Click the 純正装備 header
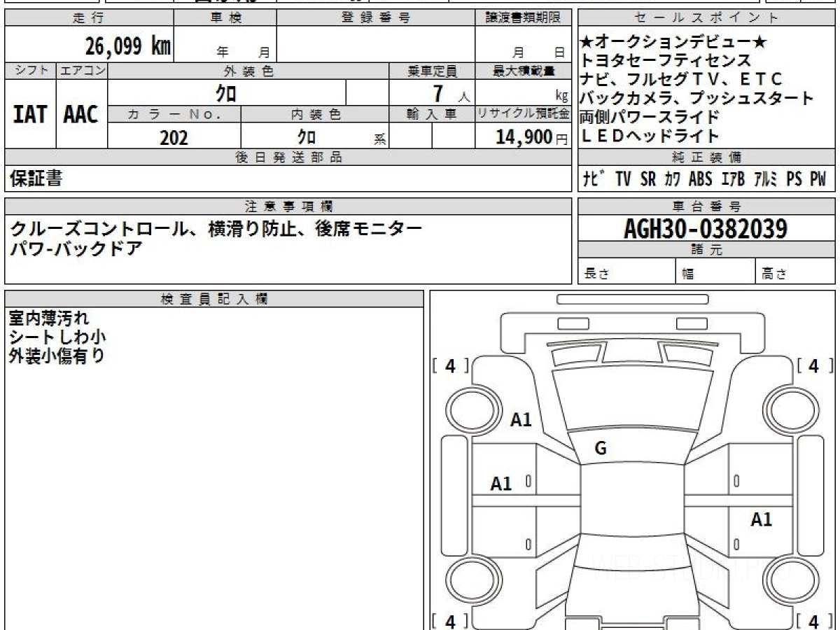Image resolution: width=840 pixels, height=630 pixels. (x=707, y=157)
